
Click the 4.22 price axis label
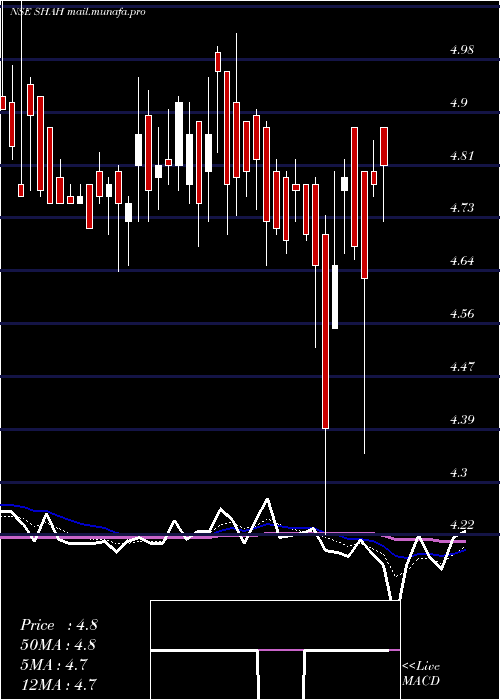pos(462,525)
